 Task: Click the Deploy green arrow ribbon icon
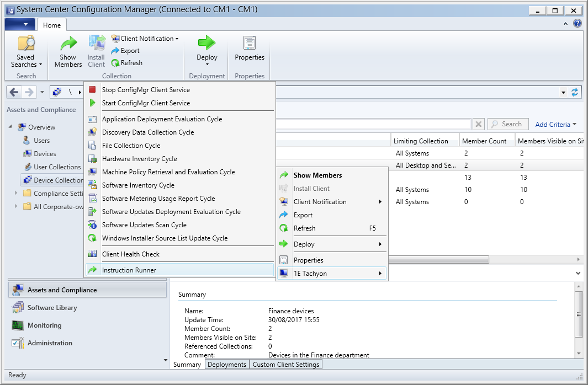coord(206,44)
